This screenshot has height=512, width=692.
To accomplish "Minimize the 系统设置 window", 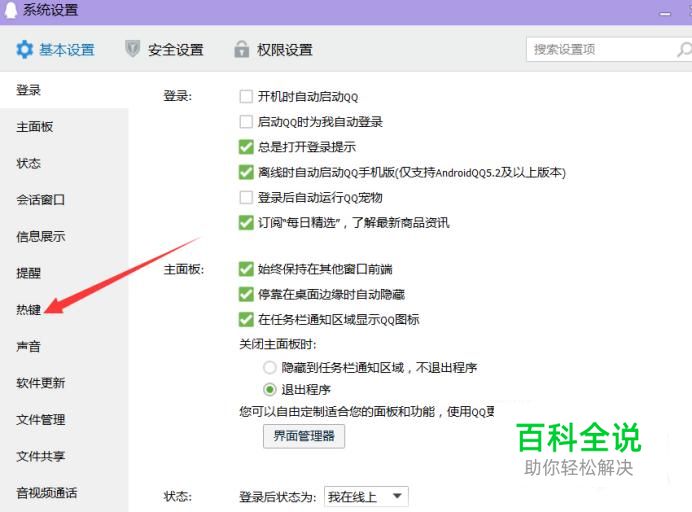I will 665,14.
